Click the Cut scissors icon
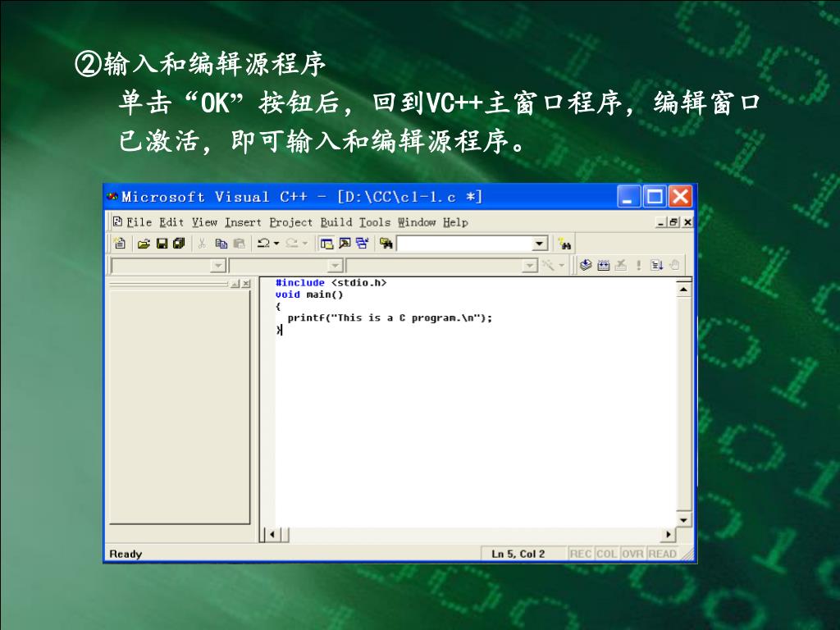The height and width of the screenshot is (630, 840). coord(202,244)
